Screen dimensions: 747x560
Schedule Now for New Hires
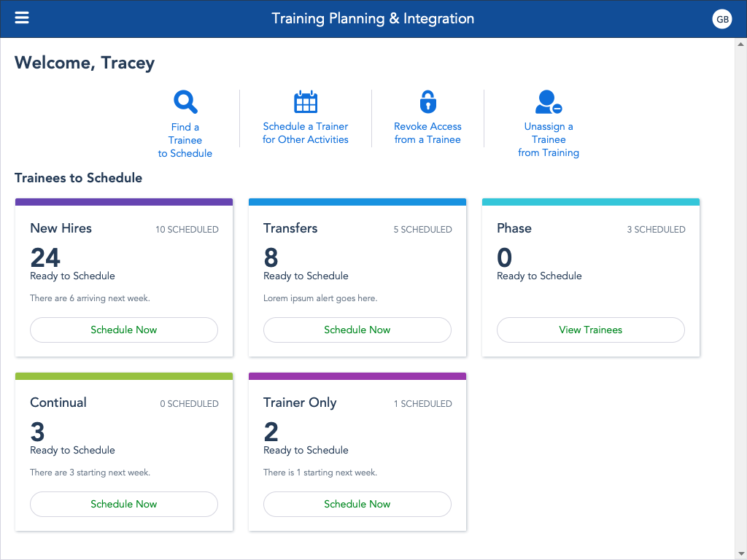124,330
